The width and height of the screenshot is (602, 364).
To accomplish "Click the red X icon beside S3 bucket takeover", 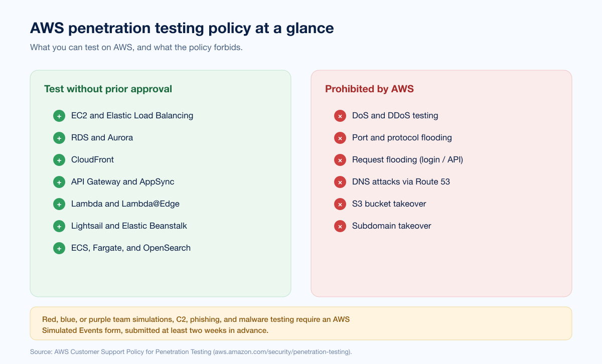I will (340, 204).
